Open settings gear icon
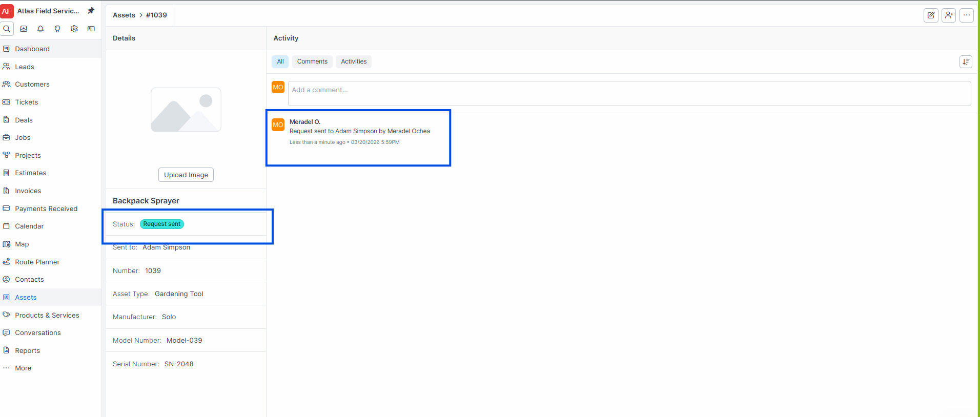Image resolution: width=980 pixels, height=417 pixels. (74, 29)
